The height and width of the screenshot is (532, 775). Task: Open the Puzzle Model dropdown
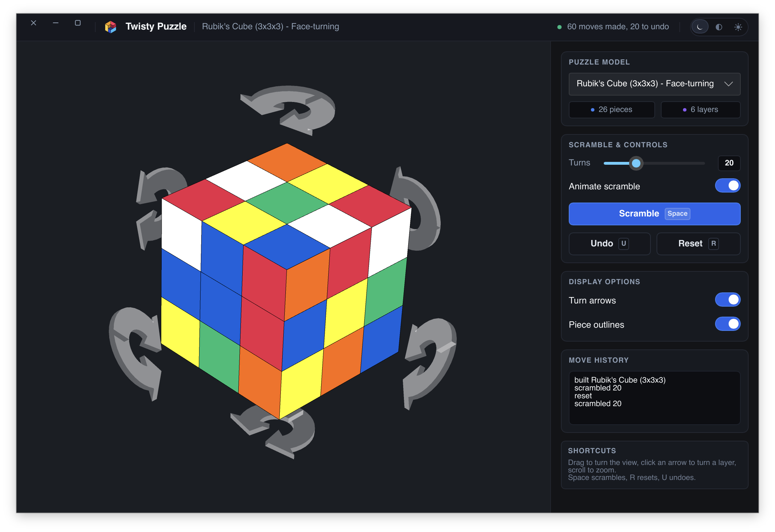tap(654, 84)
